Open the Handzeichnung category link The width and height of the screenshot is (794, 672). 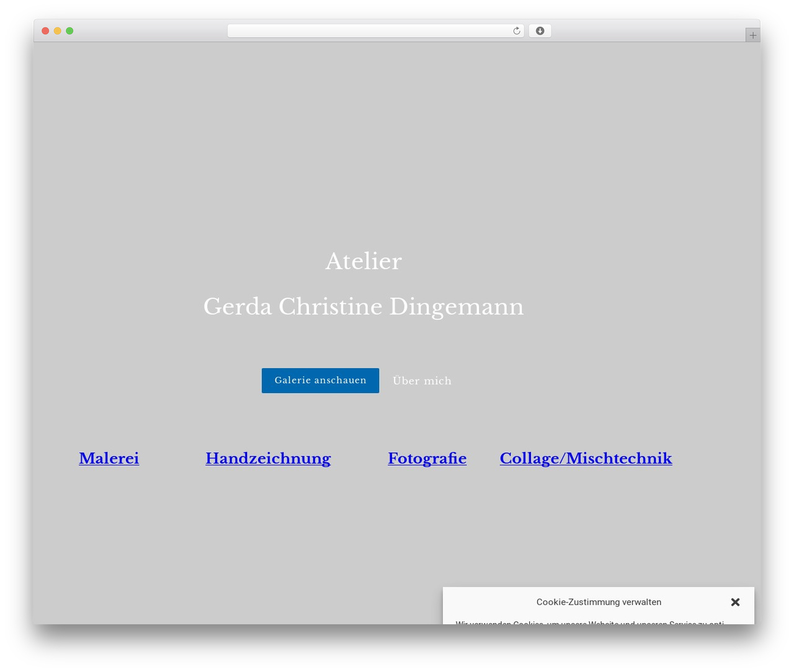[x=268, y=458]
